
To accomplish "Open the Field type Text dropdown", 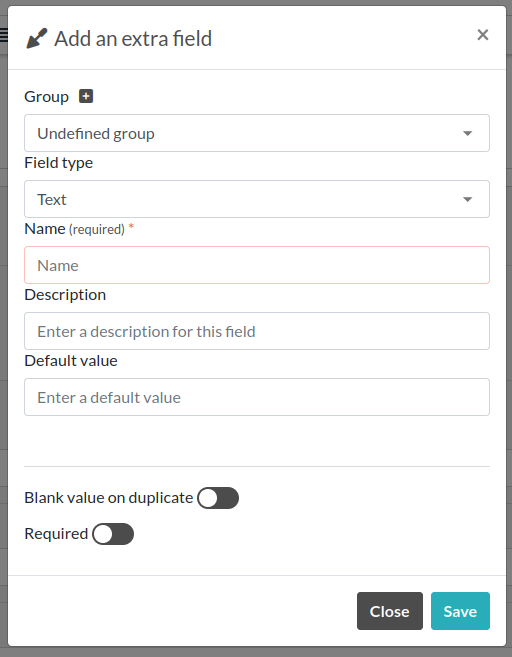I will click(x=257, y=199).
